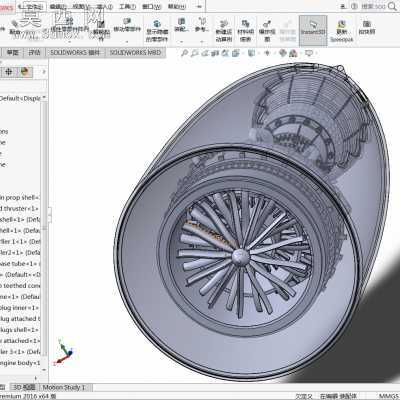The height and width of the screenshot is (400, 400).
Task: Click the Move Component (移动零部件) tool
Action: click(x=127, y=25)
